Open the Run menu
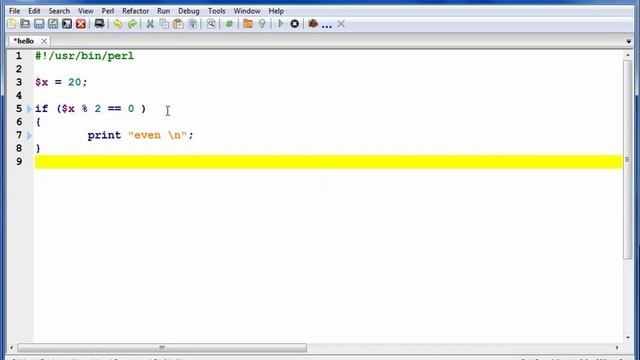Screen dimensions: 640x360 [x=163, y=11]
